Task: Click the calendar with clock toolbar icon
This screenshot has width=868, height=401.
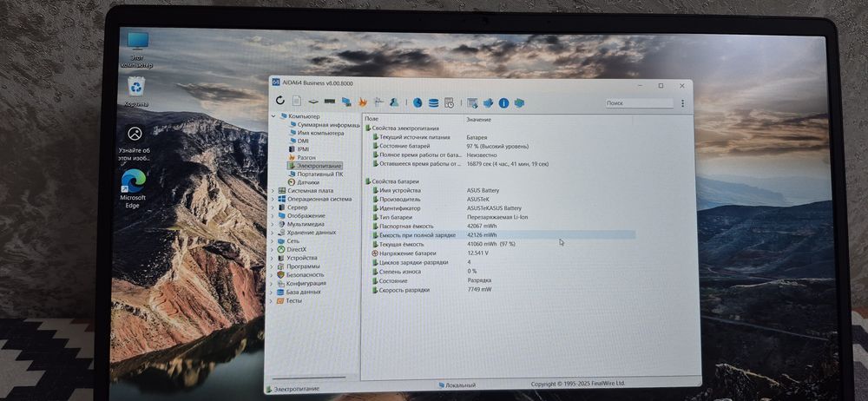Action: coord(449,102)
